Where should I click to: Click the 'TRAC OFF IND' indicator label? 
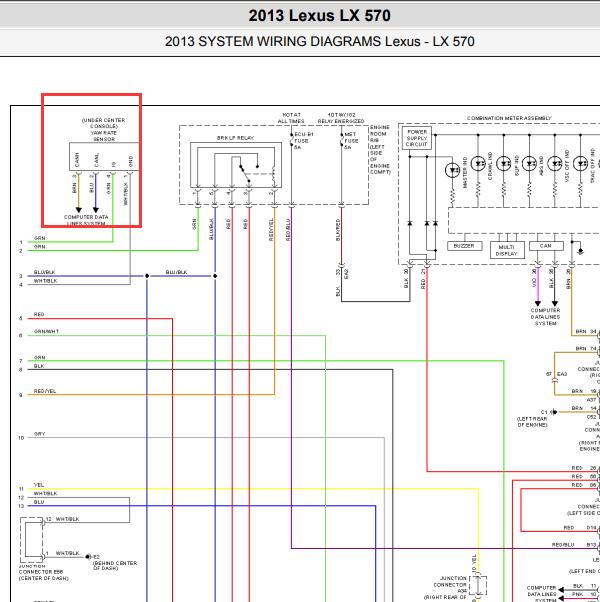click(x=593, y=166)
